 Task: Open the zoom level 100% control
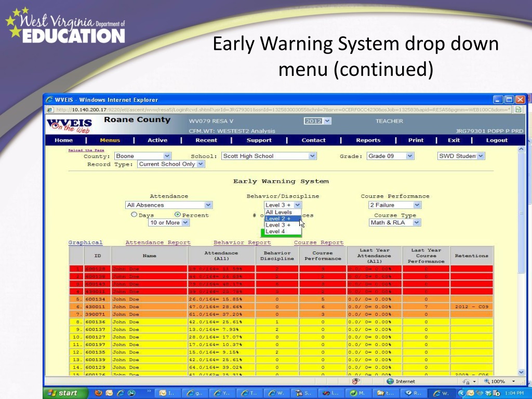tap(500, 381)
